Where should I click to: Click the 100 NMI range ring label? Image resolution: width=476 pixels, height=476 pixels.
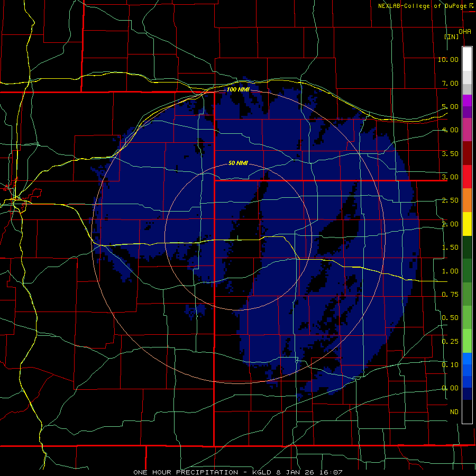(x=238, y=89)
